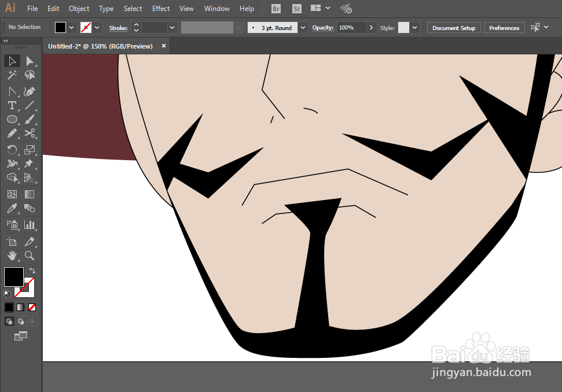This screenshot has width=562, height=392.
Task: Enable Draw Inside mode
Action: click(x=32, y=321)
